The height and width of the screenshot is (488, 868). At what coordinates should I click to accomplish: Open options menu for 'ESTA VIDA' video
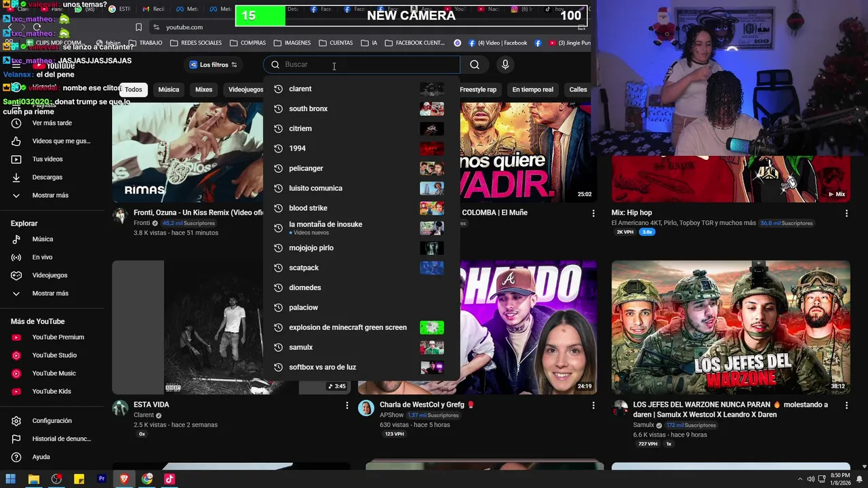click(x=347, y=405)
